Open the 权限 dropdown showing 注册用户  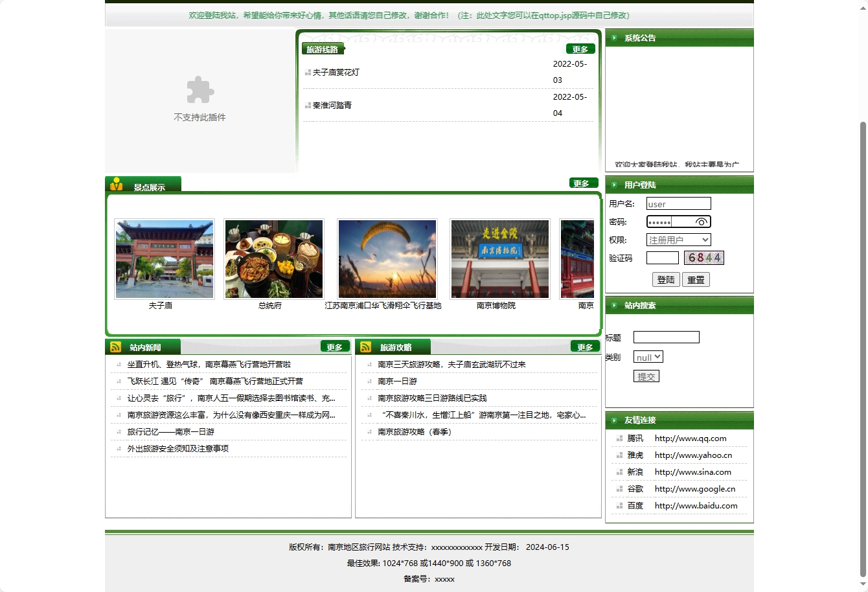[x=678, y=240]
